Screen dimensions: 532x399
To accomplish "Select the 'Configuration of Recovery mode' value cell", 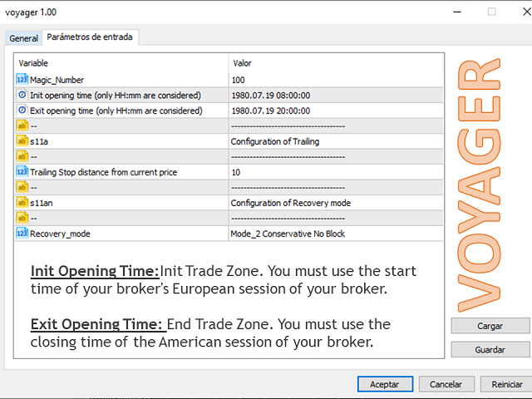I will coord(336,203).
